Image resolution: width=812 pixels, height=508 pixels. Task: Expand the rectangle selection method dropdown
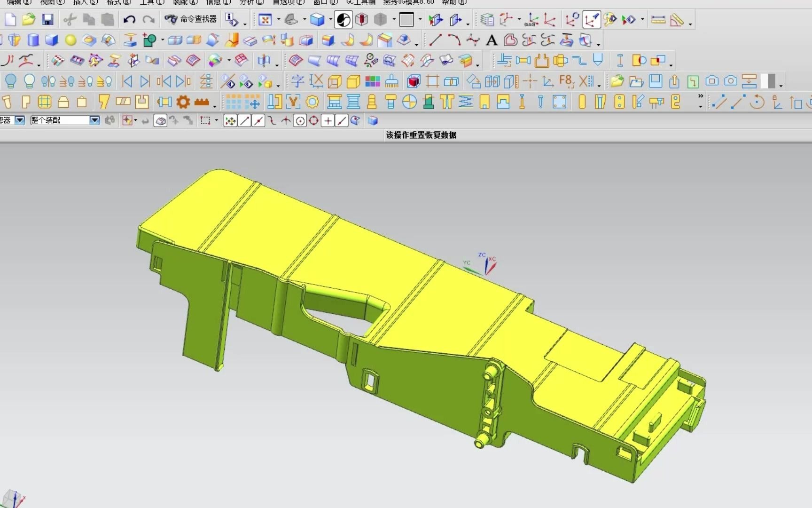coord(216,121)
